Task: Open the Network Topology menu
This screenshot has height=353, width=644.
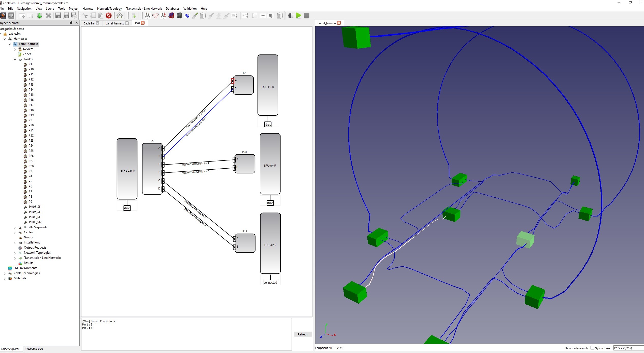Action: click(109, 8)
